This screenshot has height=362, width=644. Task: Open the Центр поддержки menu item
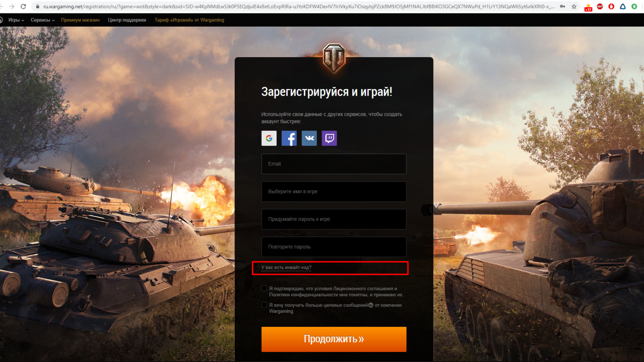(x=127, y=20)
